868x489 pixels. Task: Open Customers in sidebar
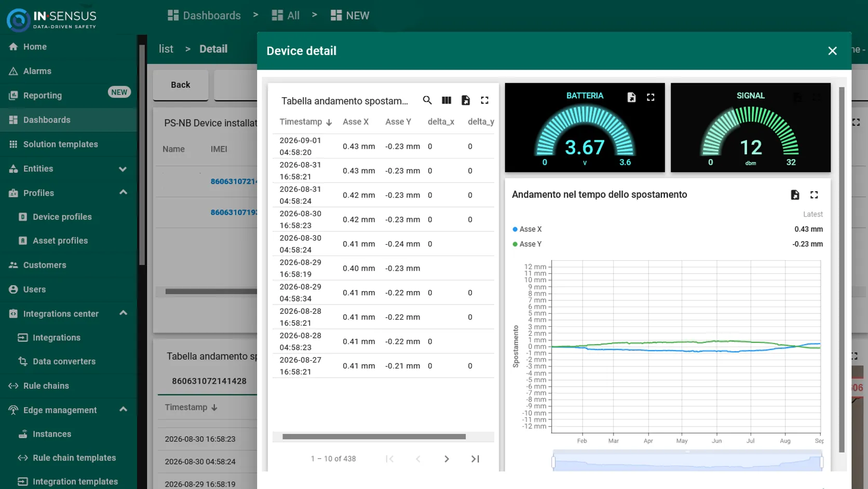point(69,265)
